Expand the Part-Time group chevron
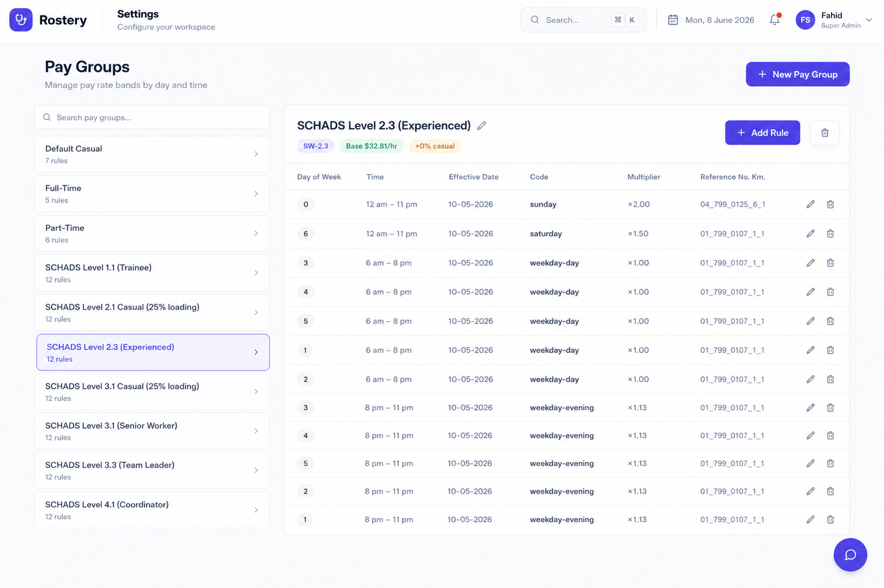Image resolution: width=884 pixels, height=588 pixels. pyautogui.click(x=256, y=233)
